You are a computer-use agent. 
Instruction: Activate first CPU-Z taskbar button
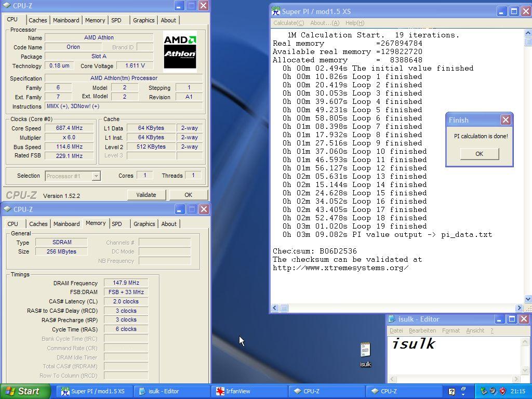[x=326, y=391]
